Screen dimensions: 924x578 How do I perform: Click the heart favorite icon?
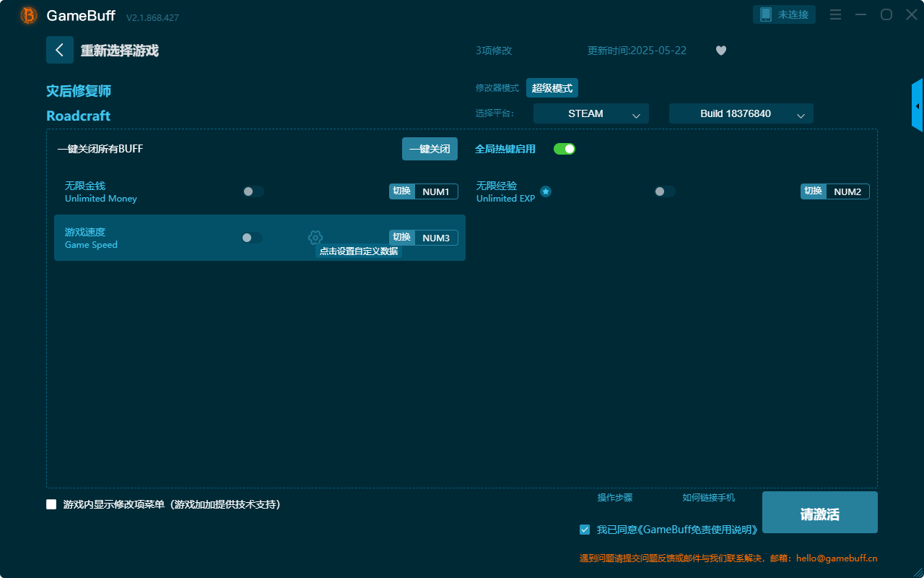tap(721, 51)
